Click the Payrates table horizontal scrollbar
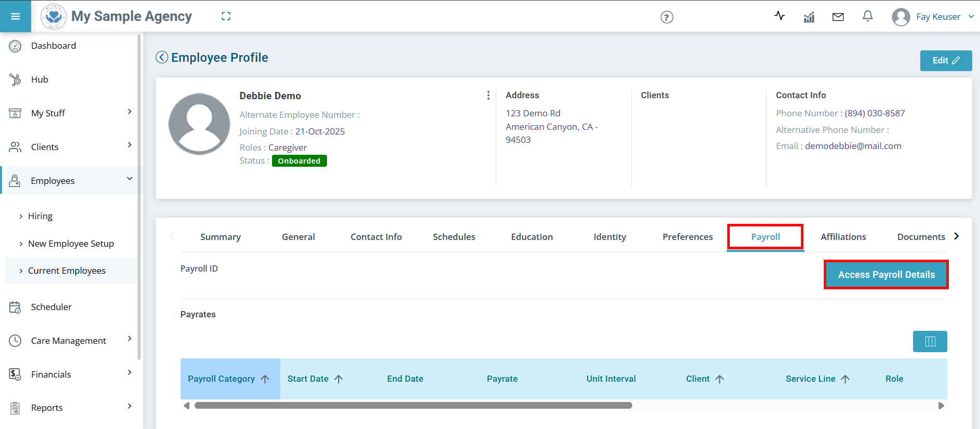The height and width of the screenshot is (429, 980). 413,406
